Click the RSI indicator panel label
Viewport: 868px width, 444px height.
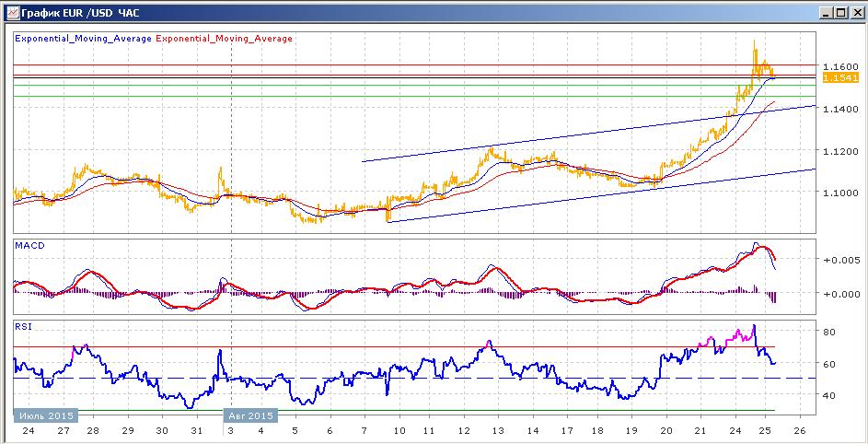(x=23, y=325)
